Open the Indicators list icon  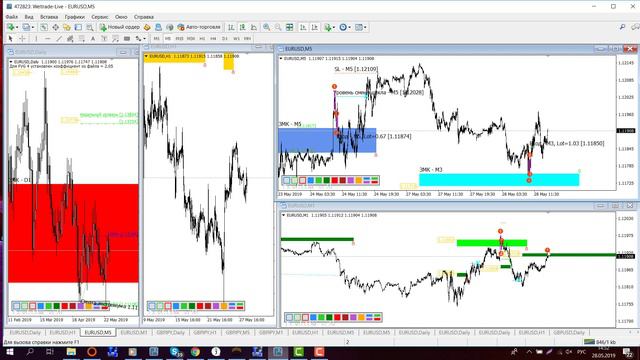point(327,27)
